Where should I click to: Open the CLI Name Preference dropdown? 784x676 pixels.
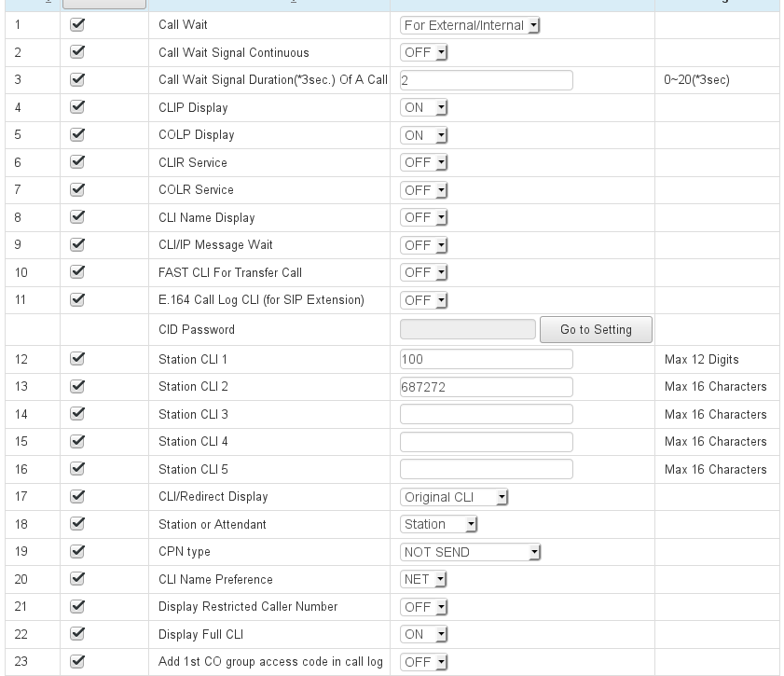click(x=425, y=579)
